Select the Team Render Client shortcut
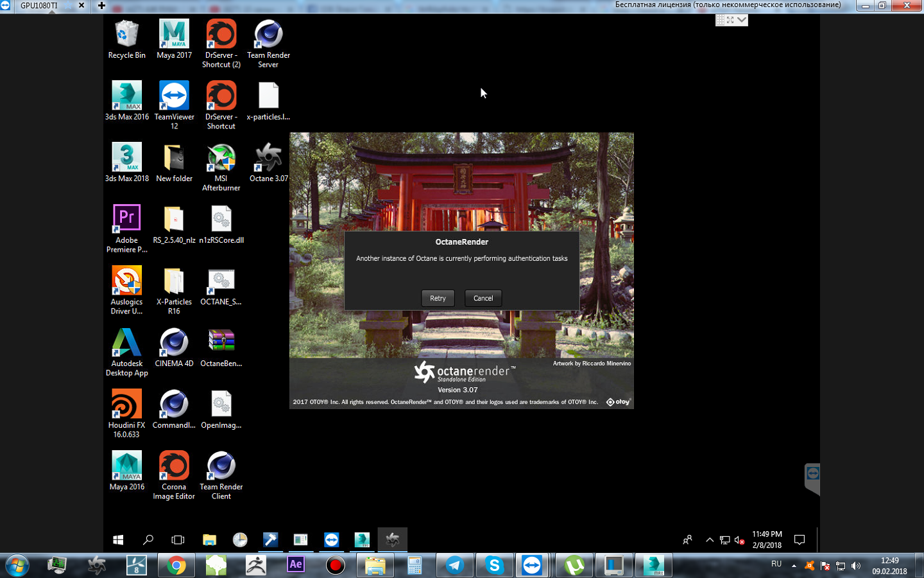 (x=221, y=475)
